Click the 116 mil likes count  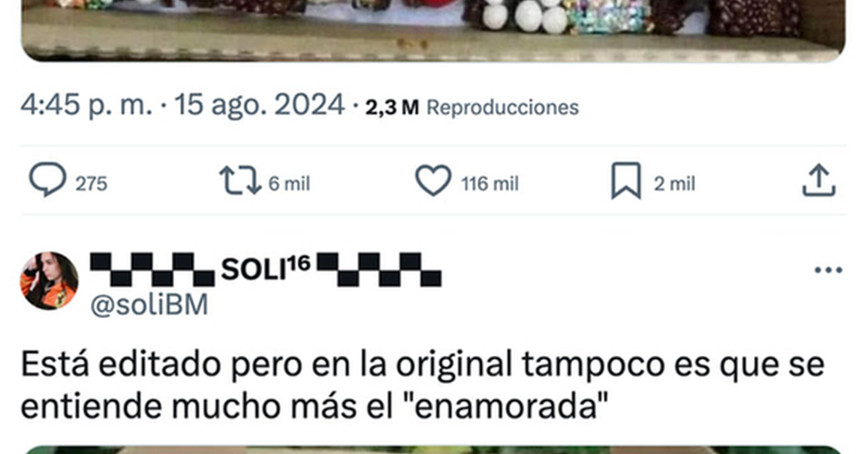[x=490, y=183]
